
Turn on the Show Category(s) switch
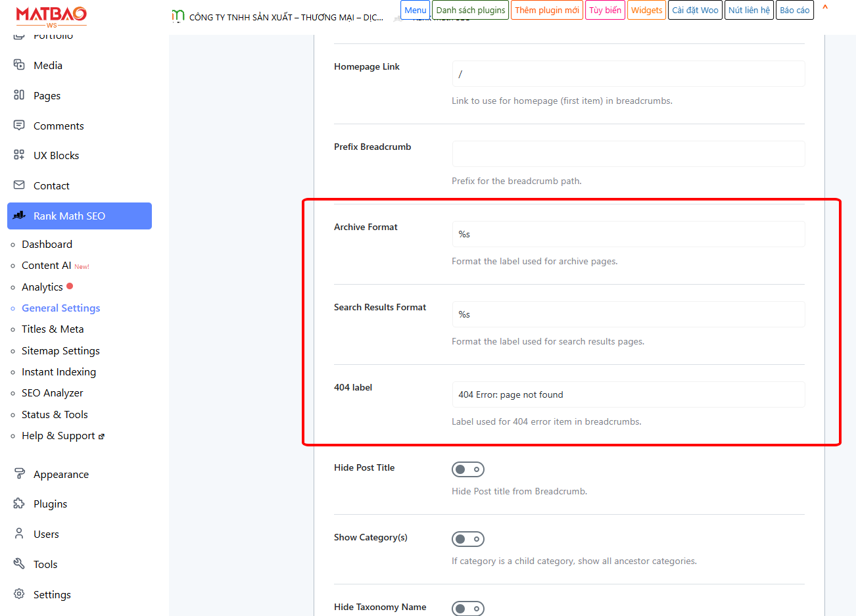tap(467, 539)
